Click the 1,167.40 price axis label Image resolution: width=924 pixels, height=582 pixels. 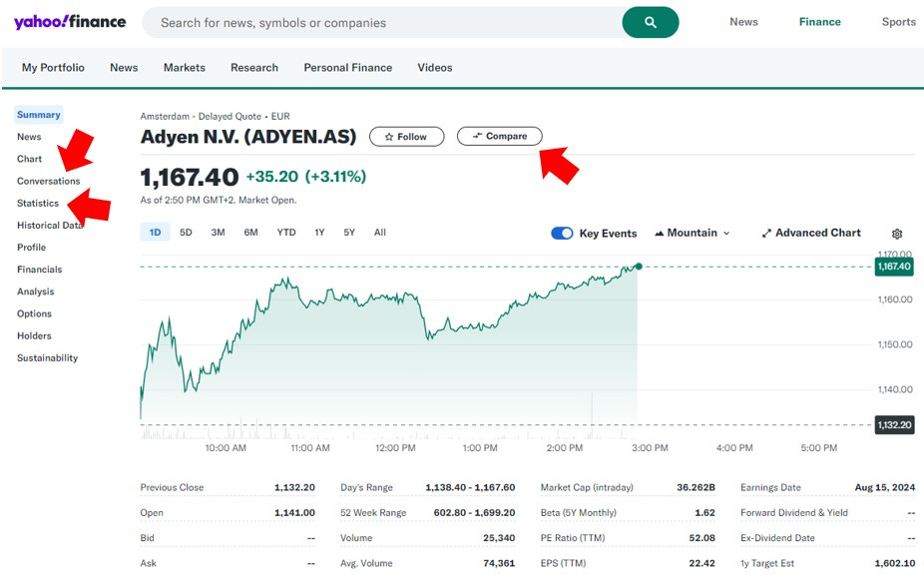coord(894,267)
